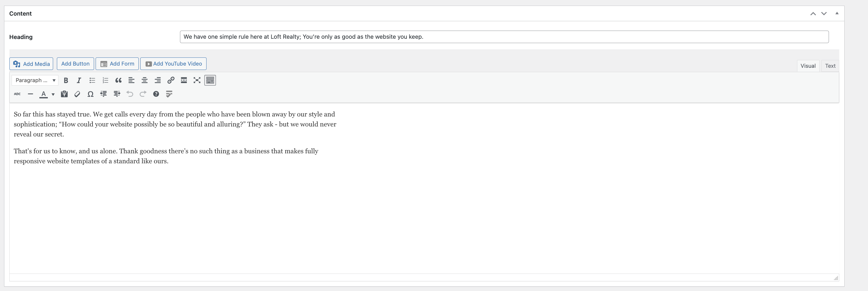
Task: Click the Add Form button
Action: pyautogui.click(x=117, y=64)
